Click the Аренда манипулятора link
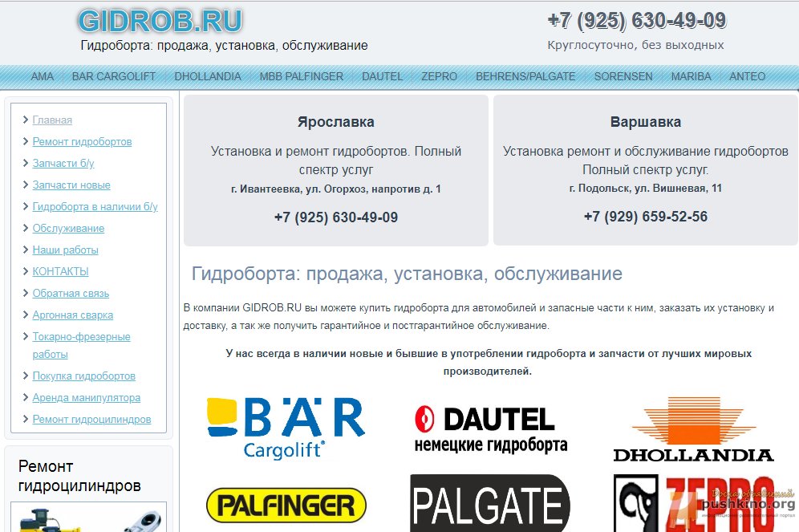The image size is (799, 532). click(x=86, y=397)
